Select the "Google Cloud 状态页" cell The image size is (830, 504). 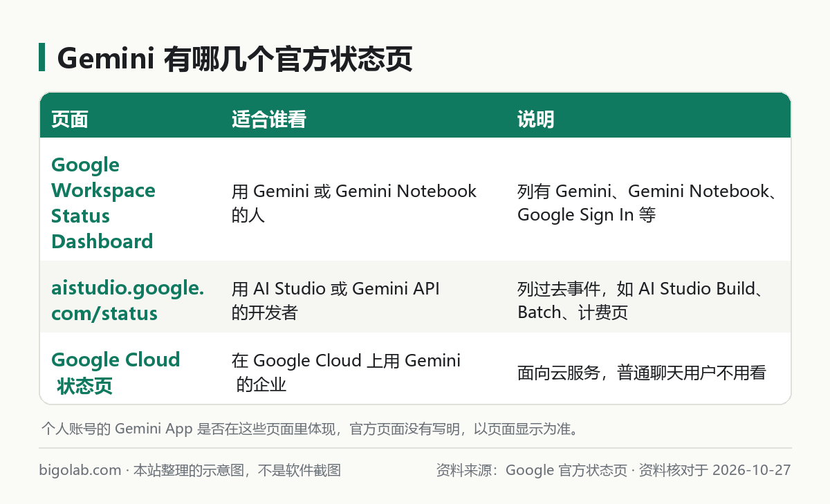(116, 372)
